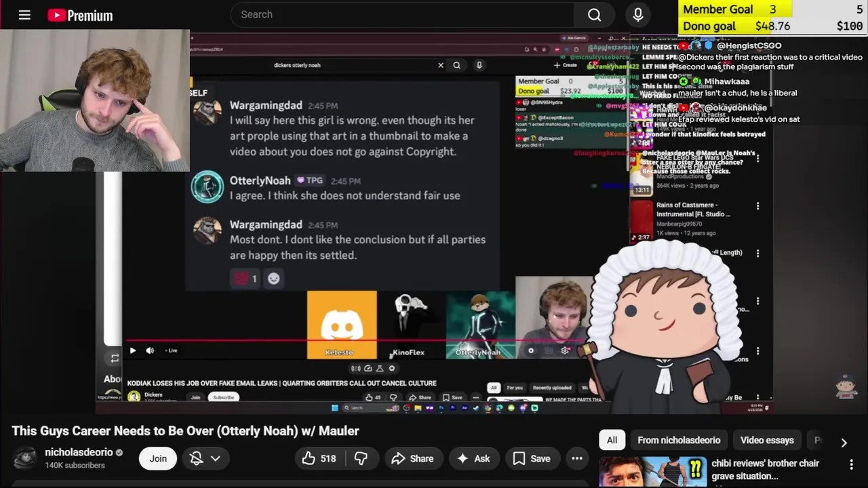868x488 pixels.
Task: Show more filter chips with the right arrow
Action: (x=844, y=442)
